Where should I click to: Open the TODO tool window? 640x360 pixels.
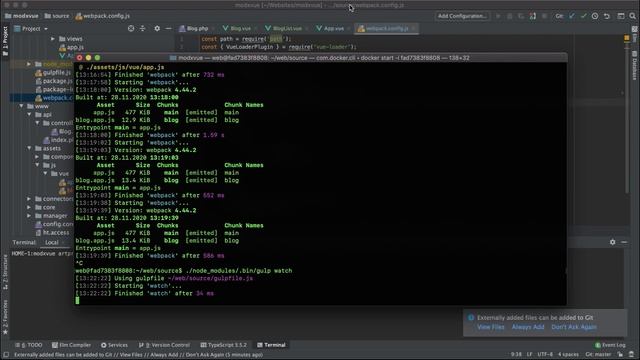pos(29,345)
